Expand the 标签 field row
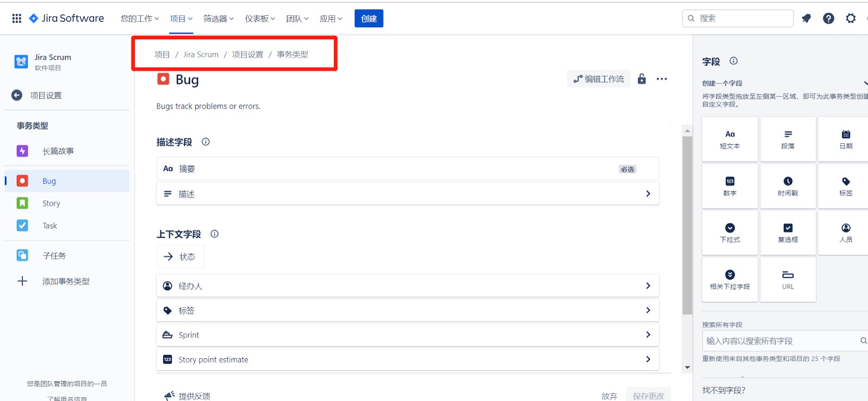Image resolution: width=868 pixels, height=401 pixels. [408, 310]
